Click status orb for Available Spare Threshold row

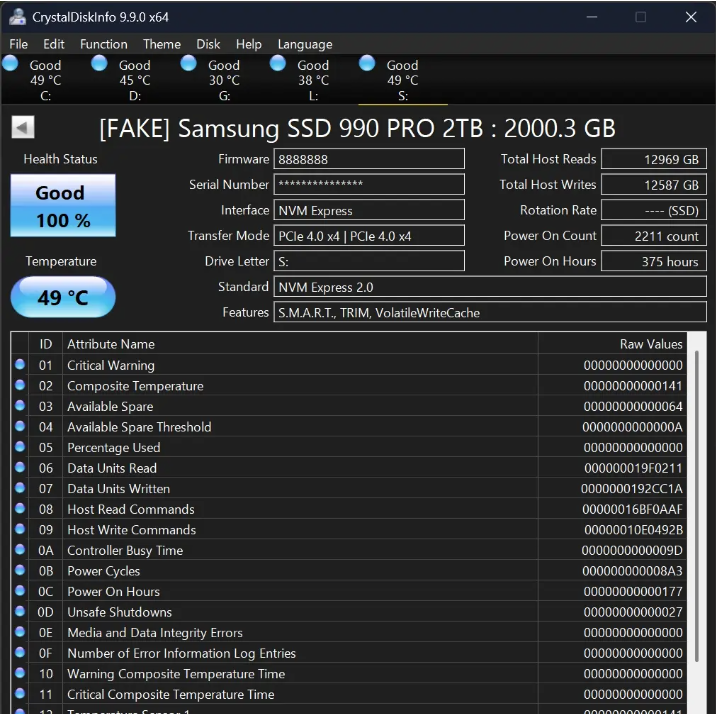(x=20, y=426)
